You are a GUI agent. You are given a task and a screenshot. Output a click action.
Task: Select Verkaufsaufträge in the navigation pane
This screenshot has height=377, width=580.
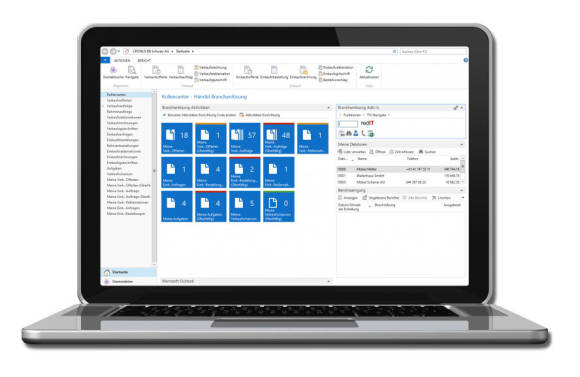point(119,106)
